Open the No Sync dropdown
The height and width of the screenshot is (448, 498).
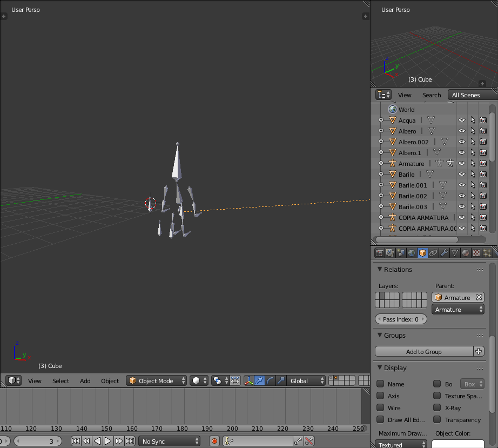[169, 441]
